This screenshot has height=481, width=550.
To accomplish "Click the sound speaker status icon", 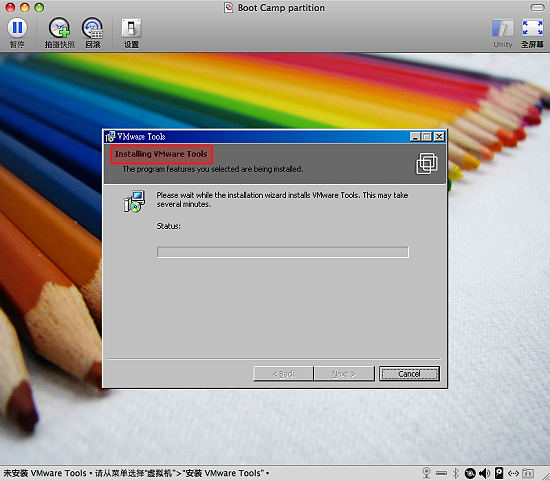I will (x=484, y=473).
